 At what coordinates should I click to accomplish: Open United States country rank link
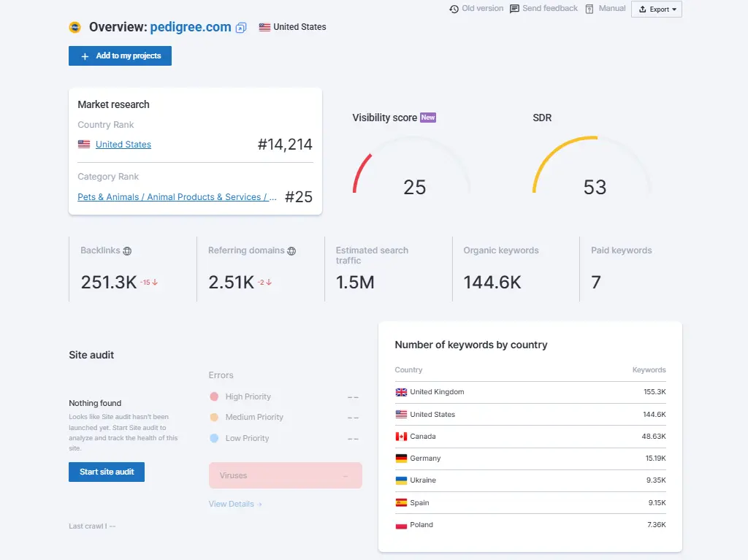pos(123,144)
